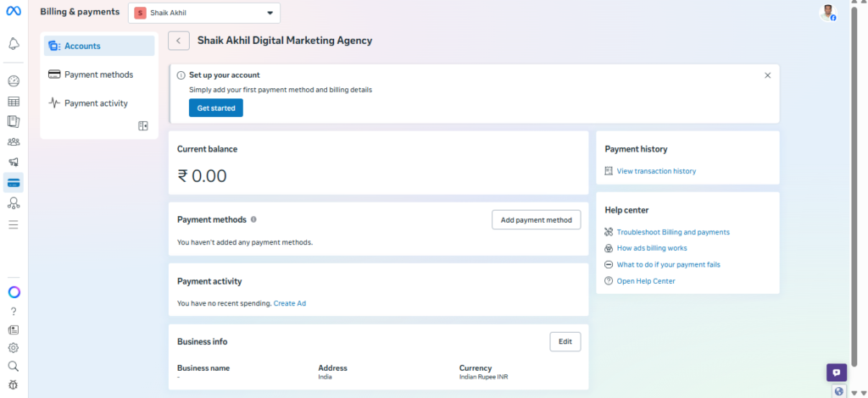
Task: Click the Add payment method button
Action: tap(537, 220)
